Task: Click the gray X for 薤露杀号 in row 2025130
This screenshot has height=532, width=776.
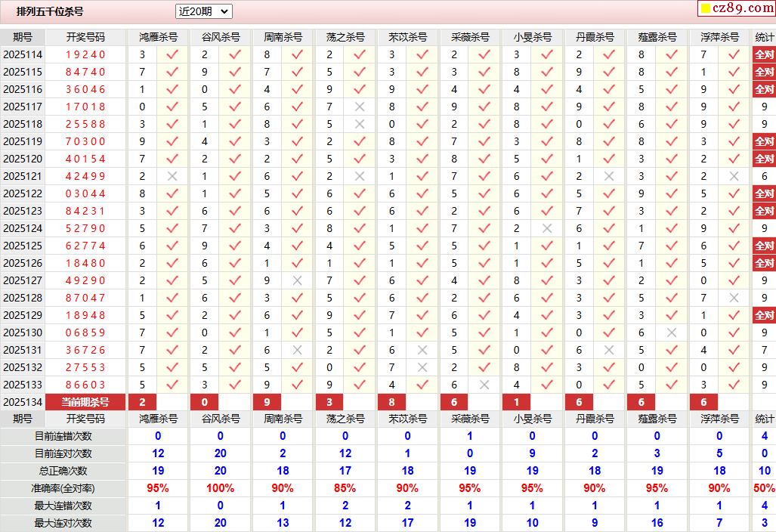Action: 672,332
